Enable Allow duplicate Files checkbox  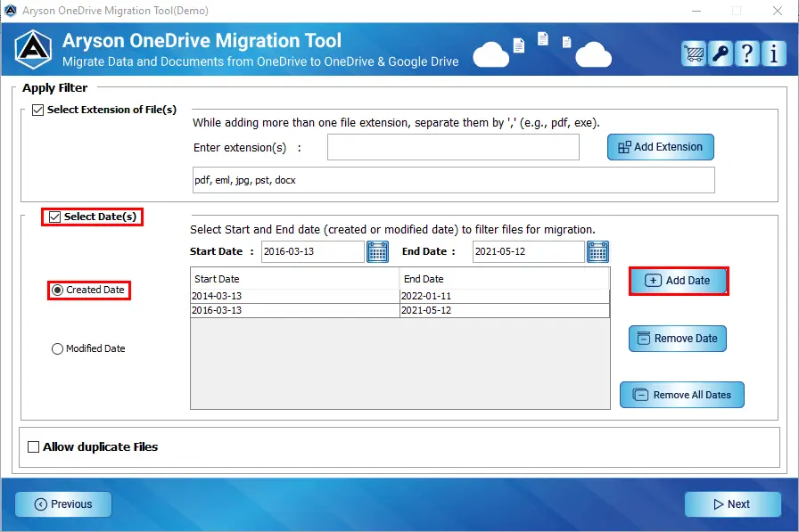click(34, 447)
